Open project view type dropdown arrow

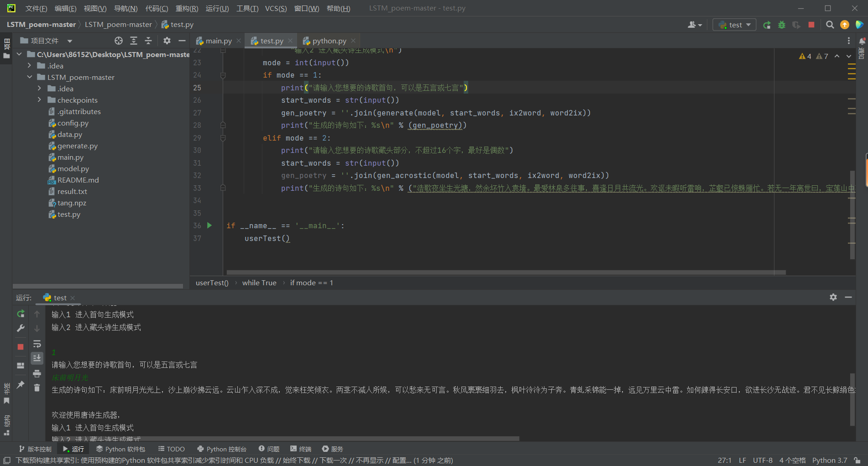70,41
